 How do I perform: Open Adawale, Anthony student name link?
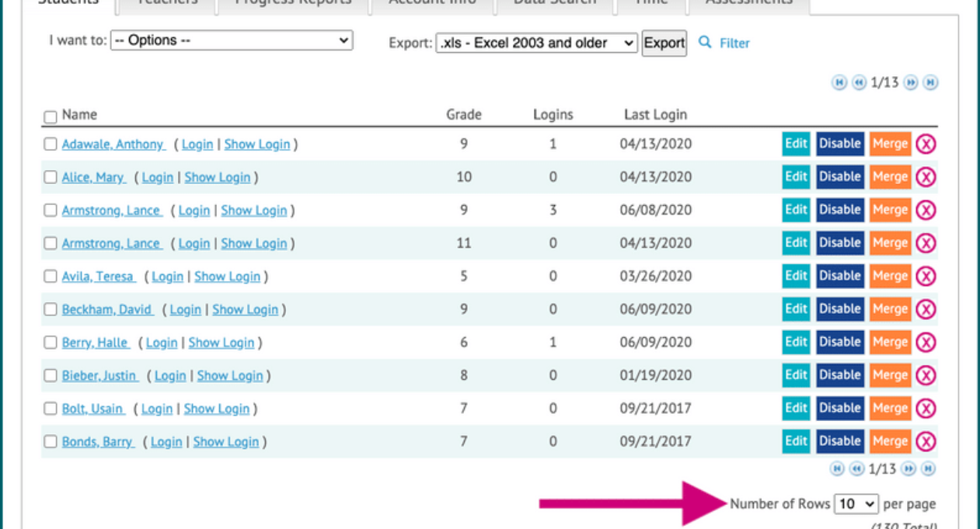pos(113,144)
